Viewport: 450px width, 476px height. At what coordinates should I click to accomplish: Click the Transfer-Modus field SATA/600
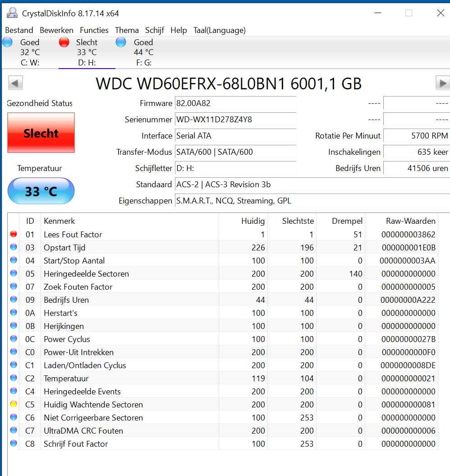[x=235, y=152]
